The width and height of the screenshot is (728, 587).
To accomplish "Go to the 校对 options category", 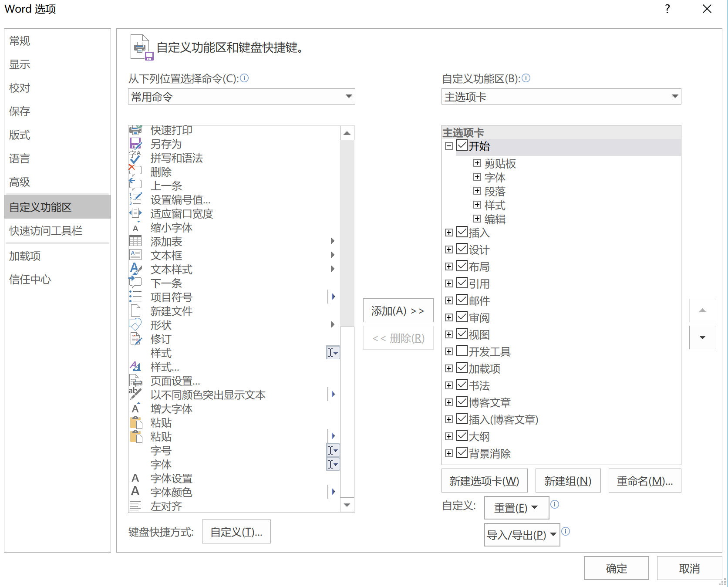I will pyautogui.click(x=57, y=88).
